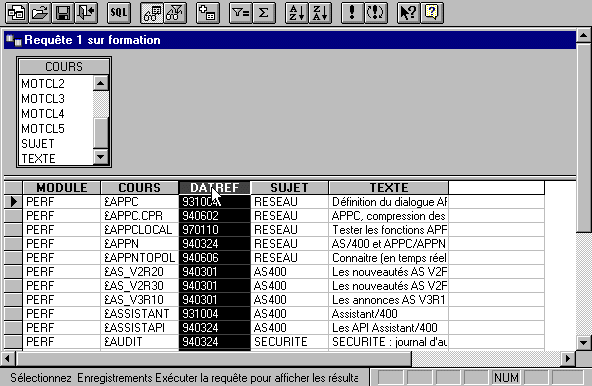Click cell £ASSISTAPI
This screenshot has height=386, width=592.
[139, 327]
